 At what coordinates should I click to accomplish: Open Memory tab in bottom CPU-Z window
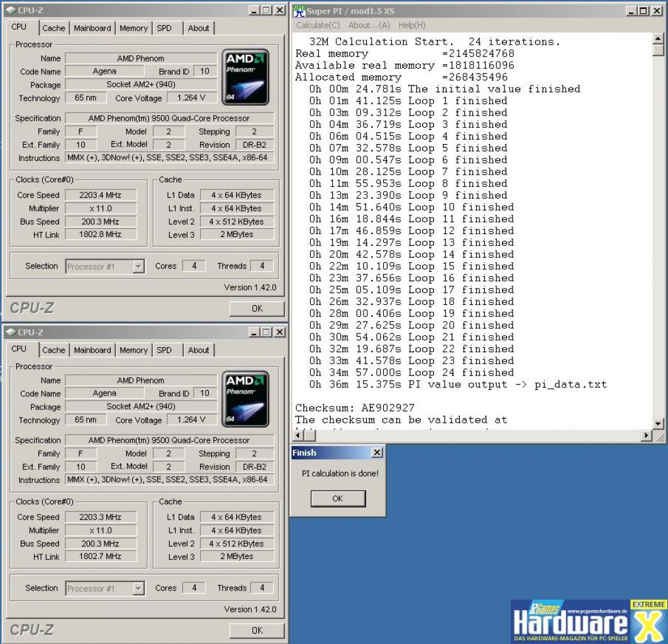(133, 350)
